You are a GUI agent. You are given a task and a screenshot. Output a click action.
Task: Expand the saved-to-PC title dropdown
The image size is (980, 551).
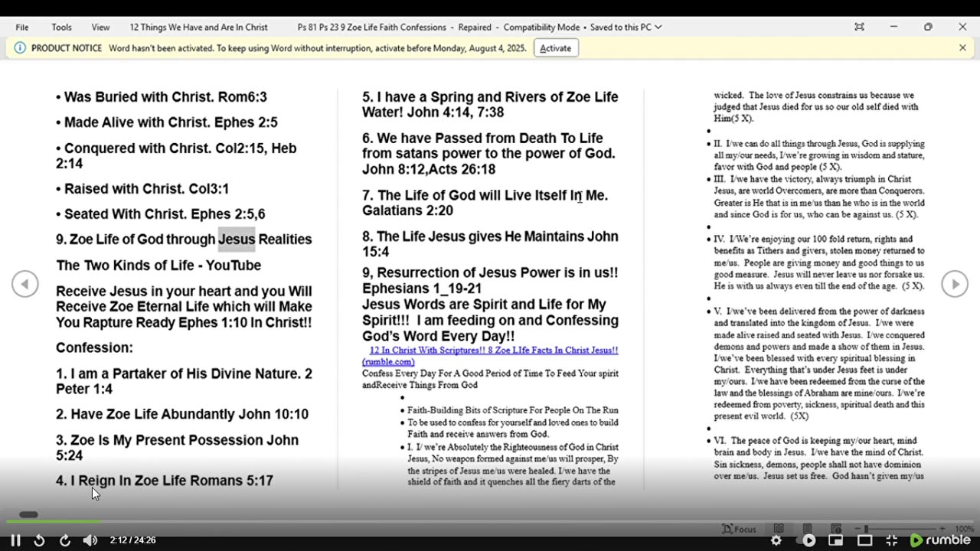click(x=658, y=27)
